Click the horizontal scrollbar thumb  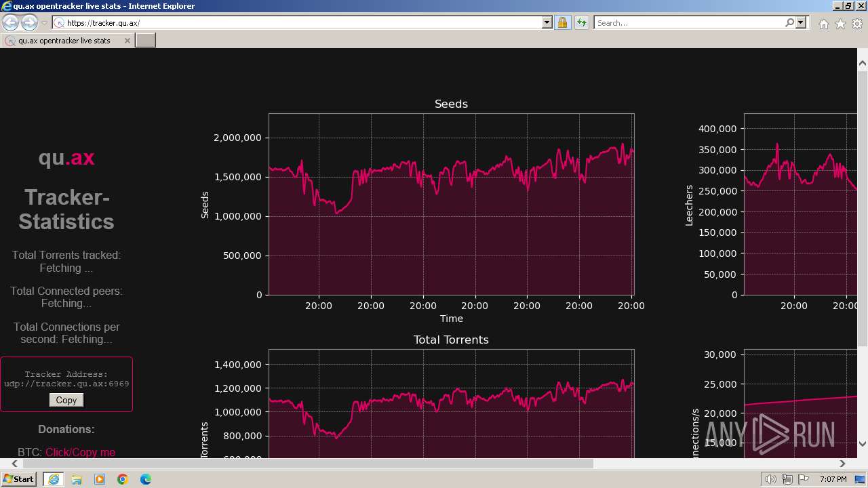(308, 464)
